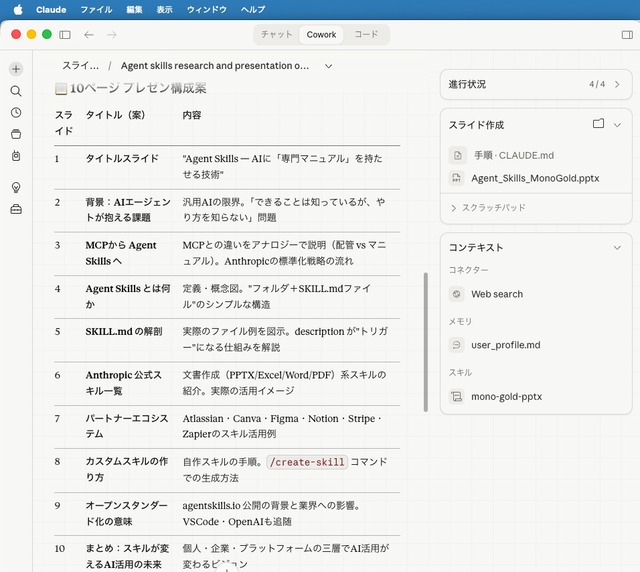The height and width of the screenshot is (572, 640).
Task: Click the 背景：AIエージェントが抱える課題 cell
Action: [128, 209]
